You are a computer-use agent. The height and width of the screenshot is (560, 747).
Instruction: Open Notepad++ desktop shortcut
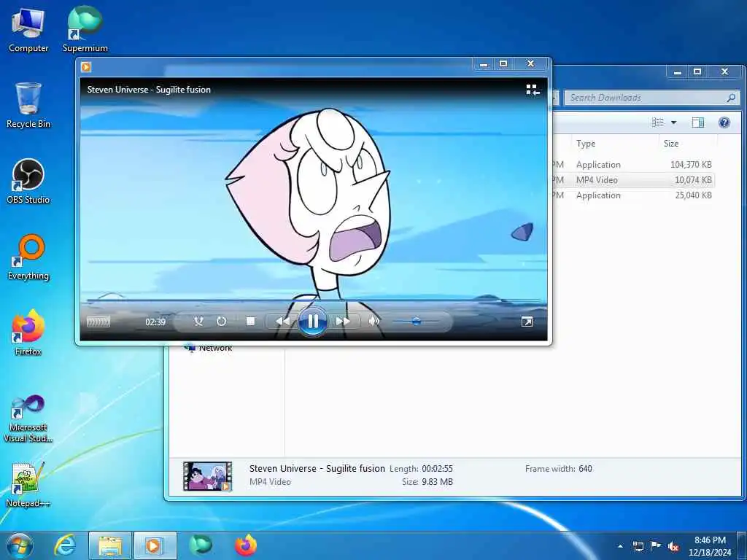click(x=28, y=485)
